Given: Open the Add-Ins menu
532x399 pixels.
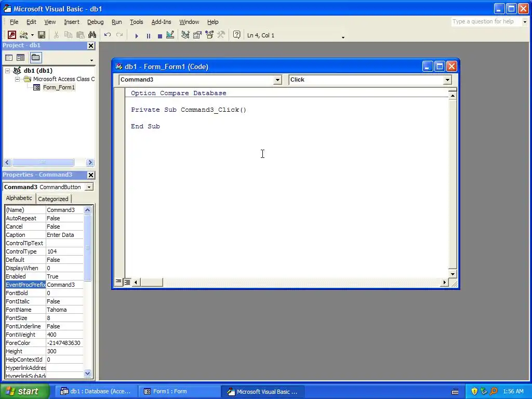Looking at the screenshot, I should point(161,22).
